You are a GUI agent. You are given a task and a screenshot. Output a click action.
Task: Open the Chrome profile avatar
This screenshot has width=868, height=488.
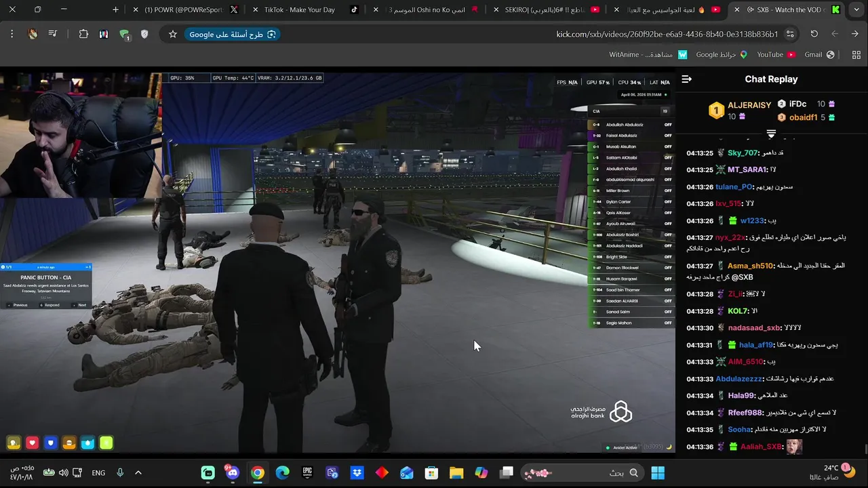[33, 34]
